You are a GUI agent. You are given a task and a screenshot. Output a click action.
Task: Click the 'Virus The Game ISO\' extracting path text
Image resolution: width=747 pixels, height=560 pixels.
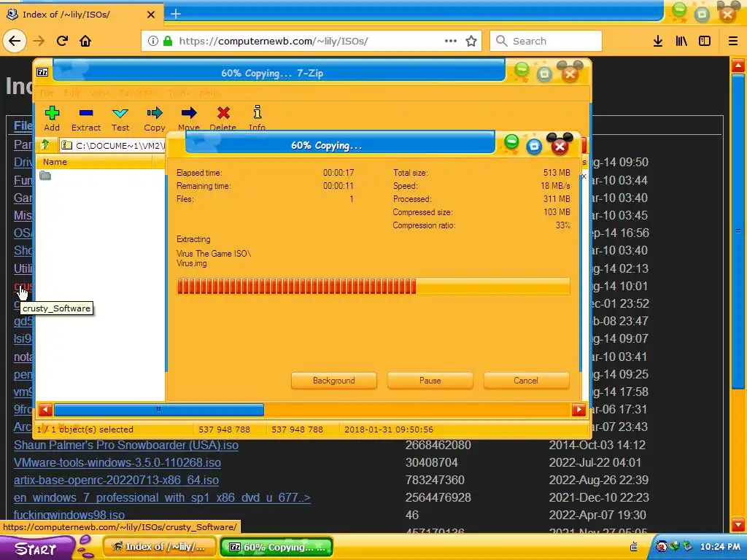214,253
